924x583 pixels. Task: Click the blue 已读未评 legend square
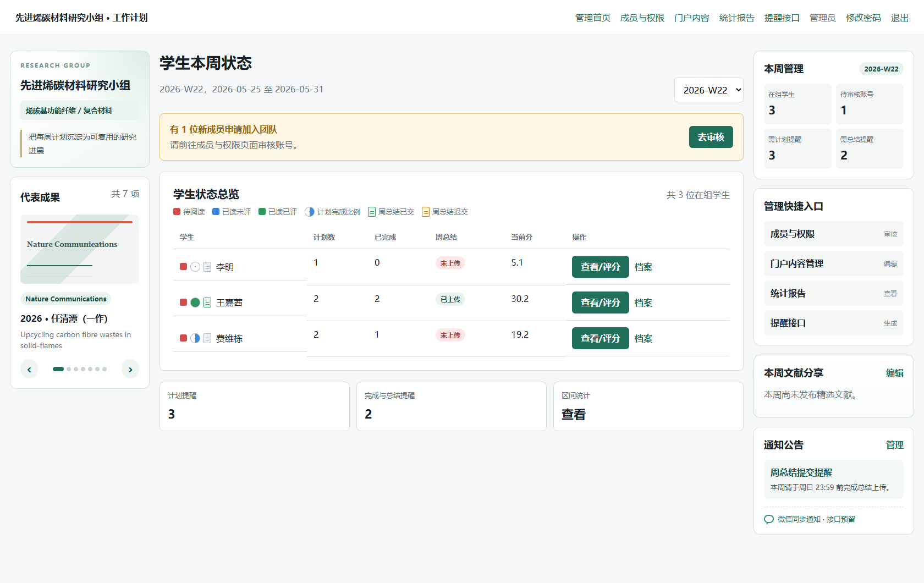[x=216, y=212]
